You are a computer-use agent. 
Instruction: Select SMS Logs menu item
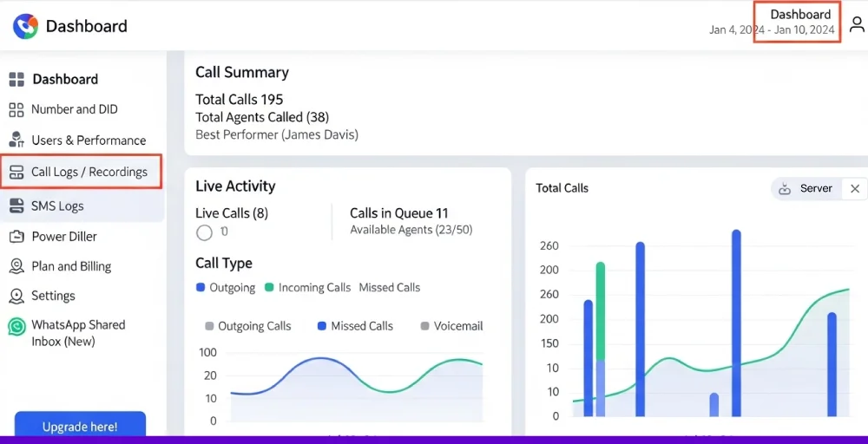(82, 206)
